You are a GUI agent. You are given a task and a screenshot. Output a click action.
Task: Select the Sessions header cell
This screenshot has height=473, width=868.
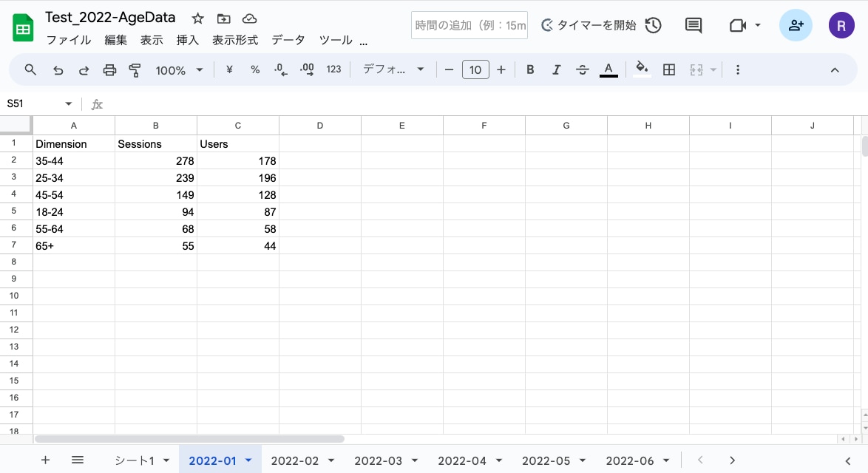pyautogui.click(x=156, y=144)
